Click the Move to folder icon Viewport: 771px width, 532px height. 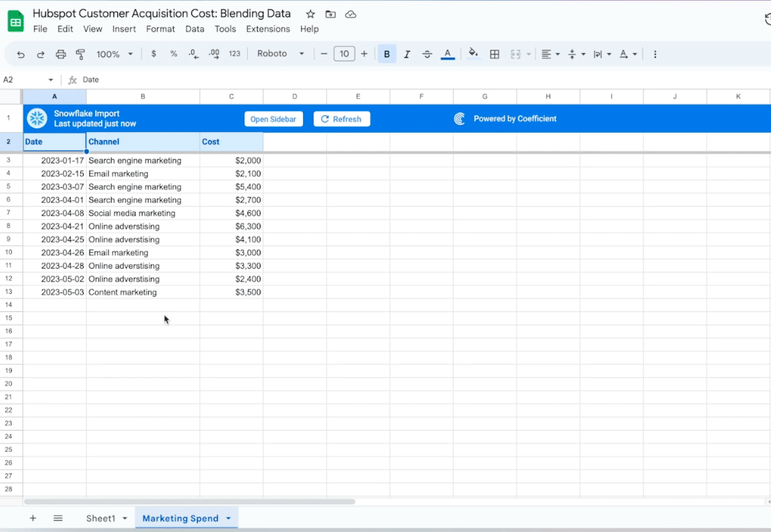[330, 14]
